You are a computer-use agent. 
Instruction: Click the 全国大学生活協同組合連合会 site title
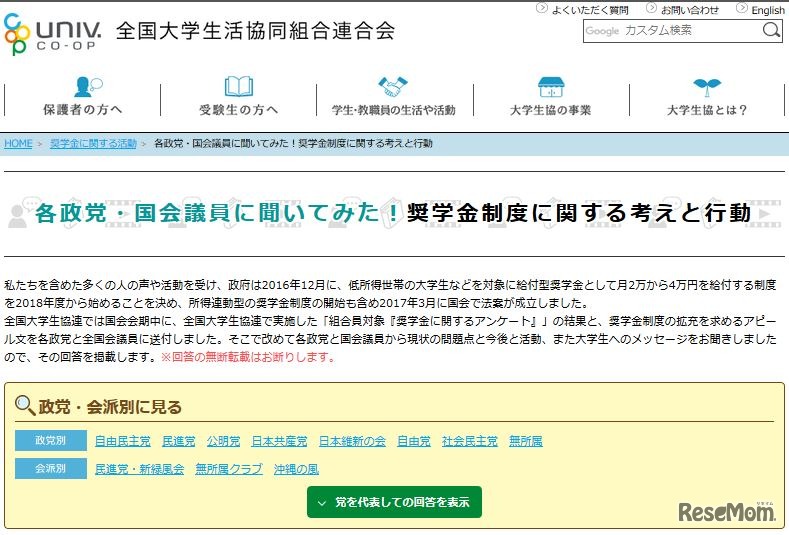click(255, 31)
